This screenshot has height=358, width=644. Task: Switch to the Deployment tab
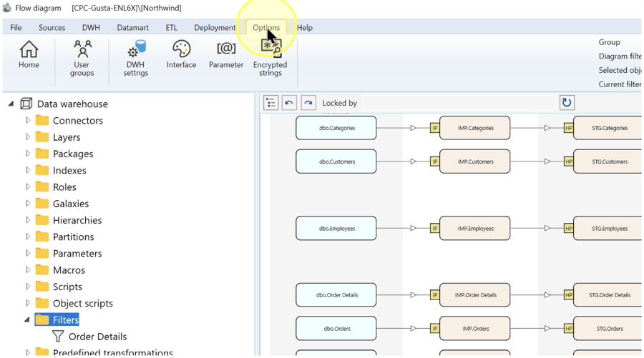(x=215, y=27)
